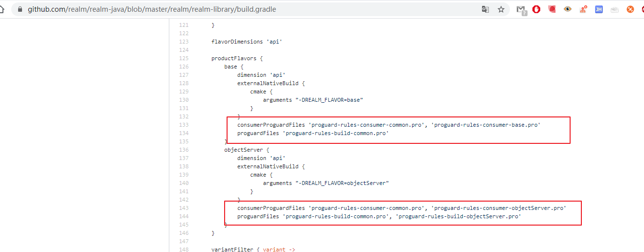Open the orange lifebuoy extension icon

click(630, 9)
